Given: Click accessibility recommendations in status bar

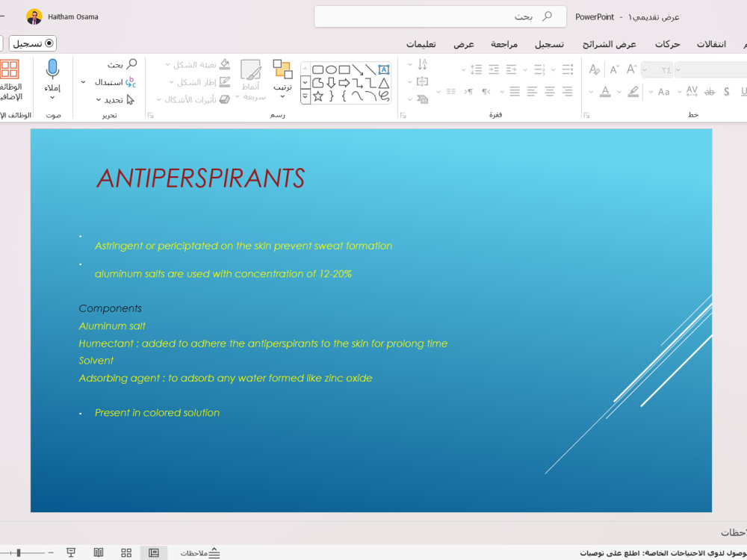Looking at the screenshot, I should click(663, 553).
